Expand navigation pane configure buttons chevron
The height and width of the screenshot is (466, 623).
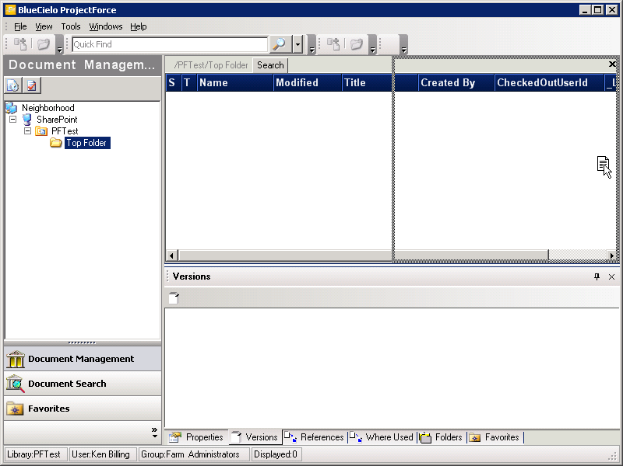pos(155,433)
